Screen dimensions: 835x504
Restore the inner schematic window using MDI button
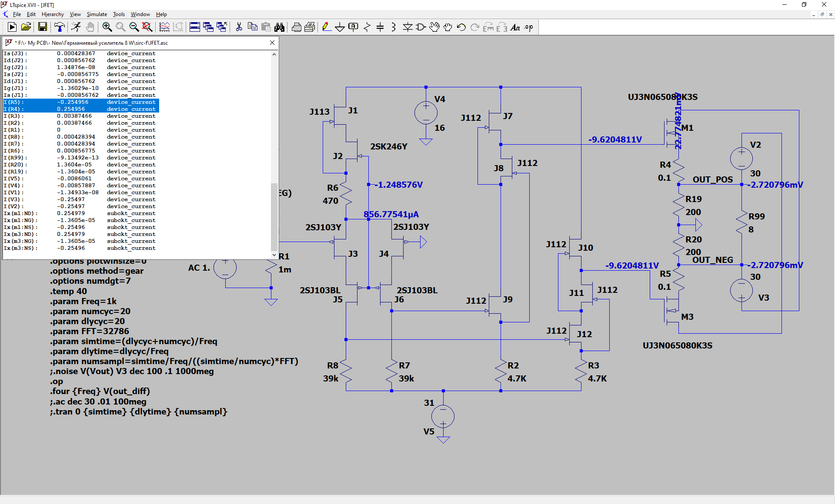(822, 14)
